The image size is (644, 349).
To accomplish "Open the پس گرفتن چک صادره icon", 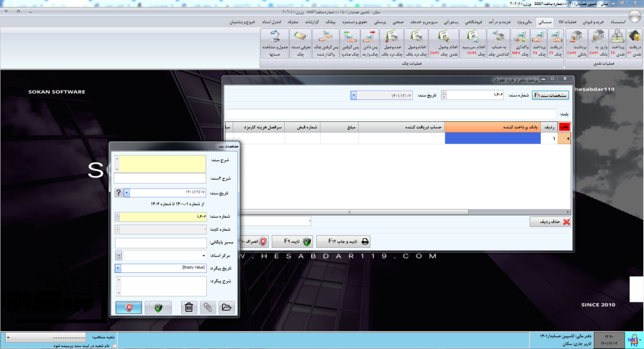I will pos(350,44).
